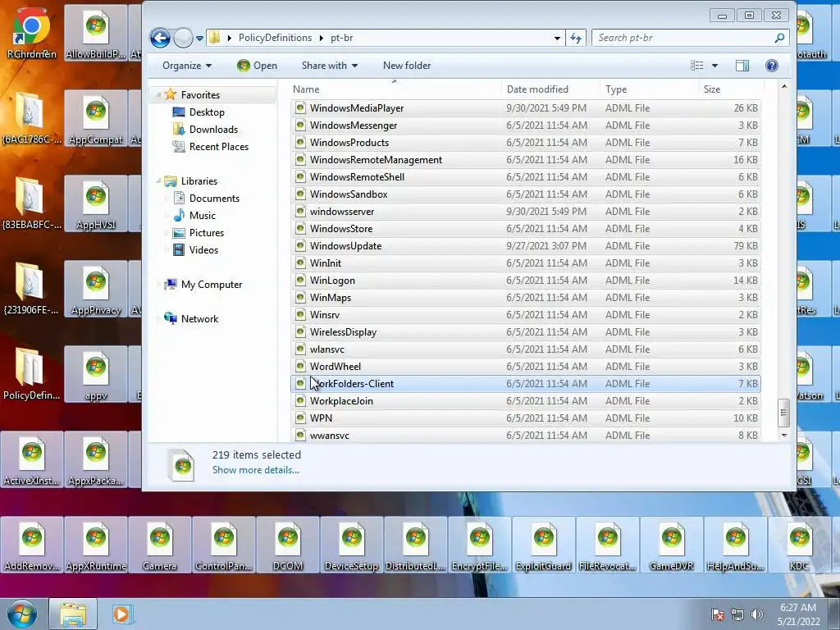Open the Pictures library
The image size is (840, 630).
coord(206,232)
